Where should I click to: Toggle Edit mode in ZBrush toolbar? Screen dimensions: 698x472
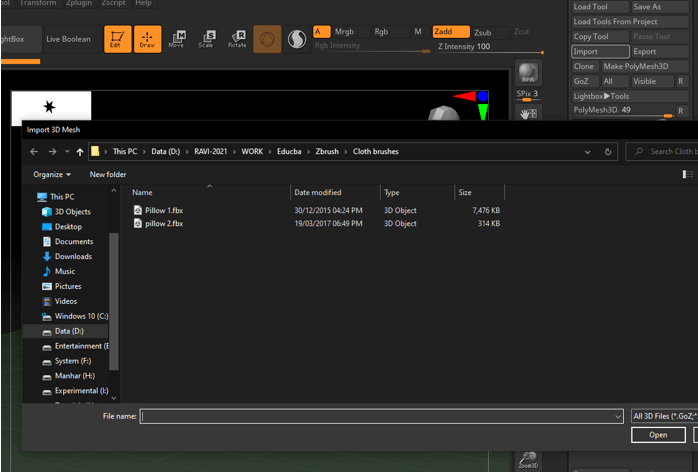coord(118,39)
